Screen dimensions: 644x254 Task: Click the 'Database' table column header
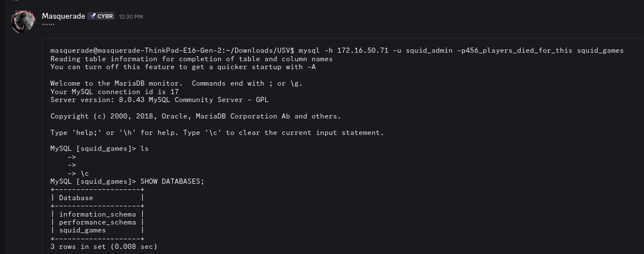pyautogui.click(x=76, y=198)
